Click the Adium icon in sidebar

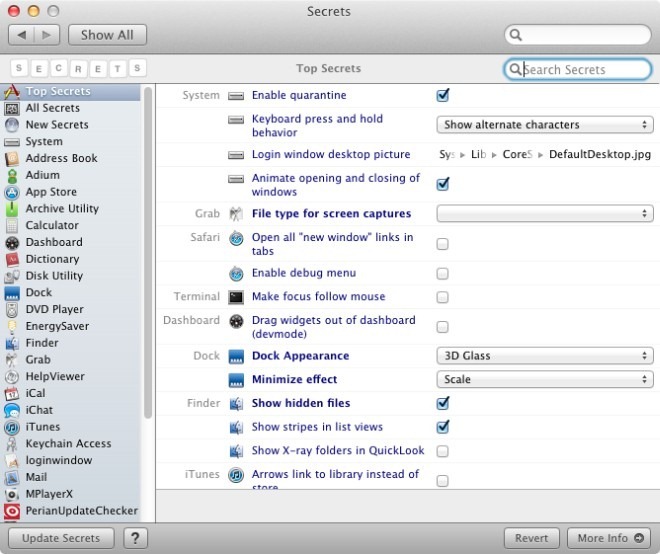click(x=12, y=176)
